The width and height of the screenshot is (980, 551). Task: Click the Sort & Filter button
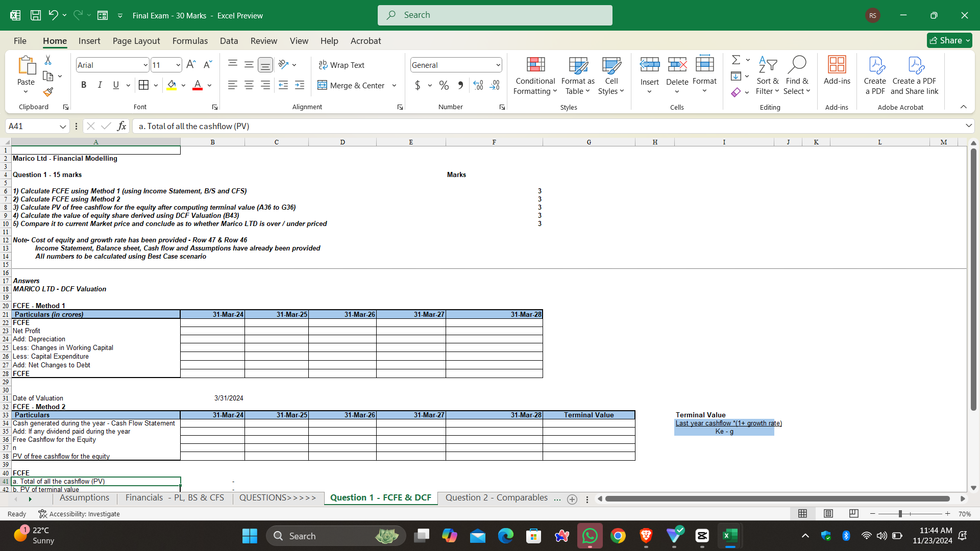coord(768,76)
